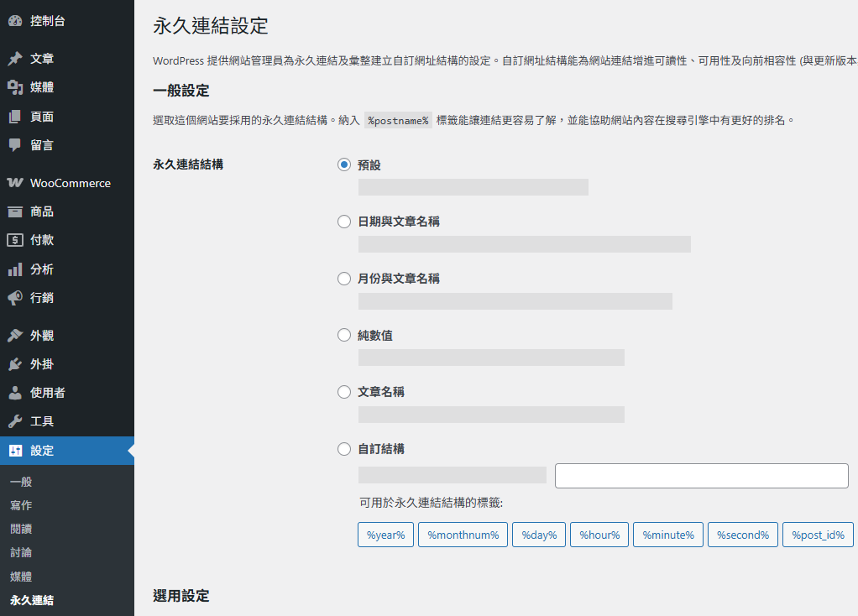
Task: Open the 閱讀 settings submenu item
Action: click(21, 529)
